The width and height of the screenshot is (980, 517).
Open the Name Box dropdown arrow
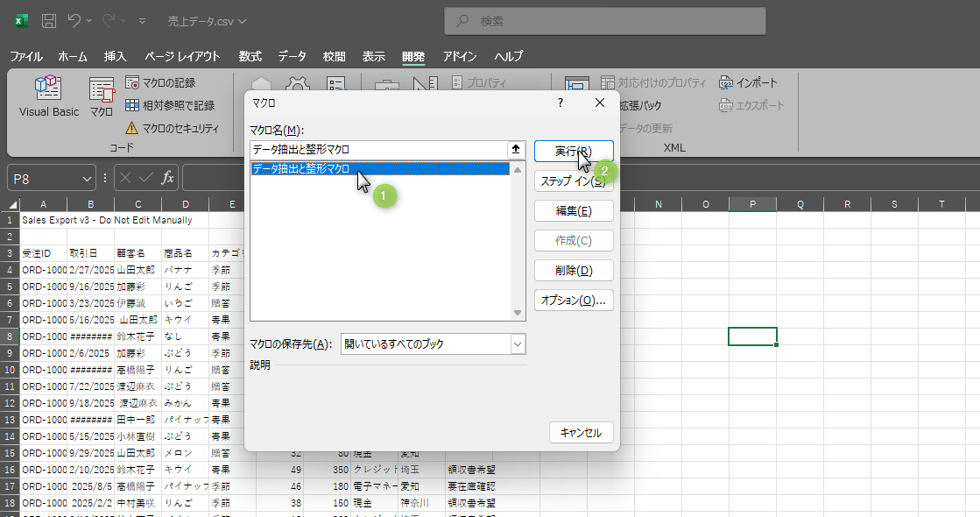point(87,179)
